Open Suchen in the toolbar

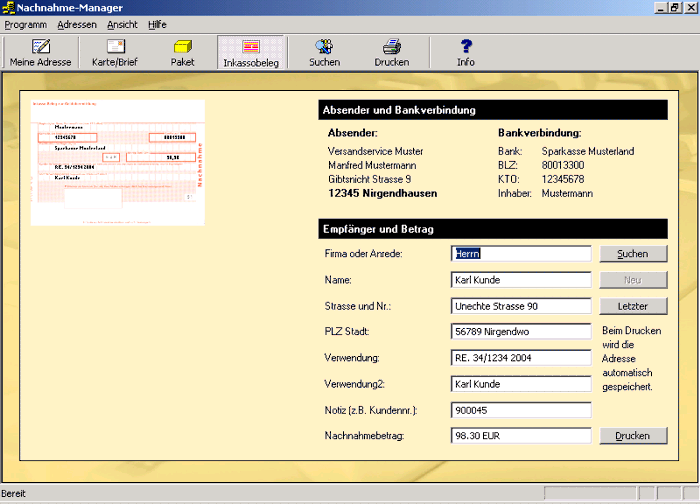point(324,52)
